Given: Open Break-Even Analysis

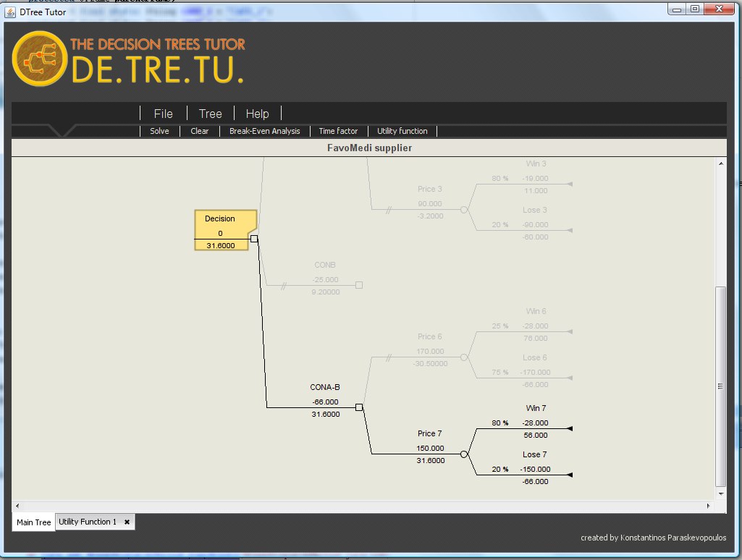Looking at the screenshot, I should (x=264, y=131).
